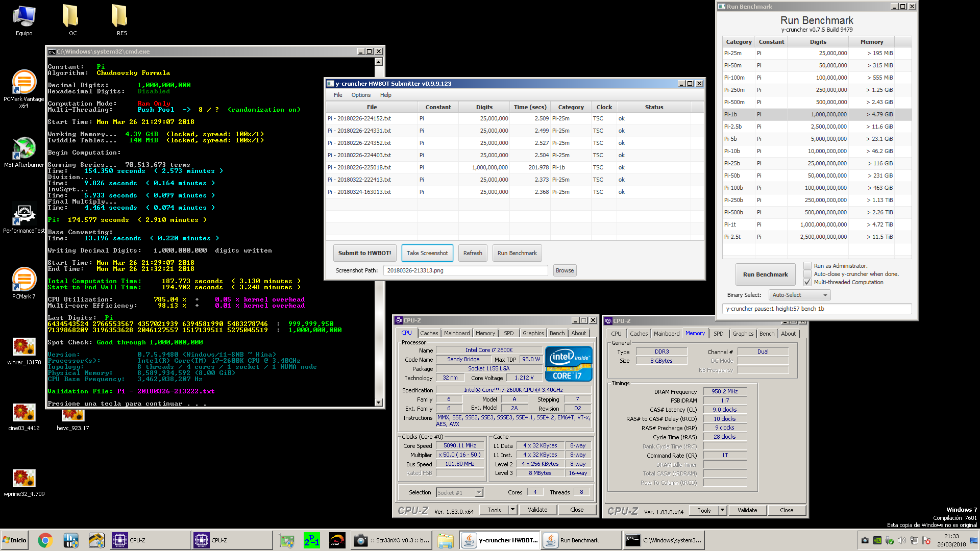The width and height of the screenshot is (980, 551).
Task: Open wprime32_4.709 image file
Action: click(x=24, y=483)
